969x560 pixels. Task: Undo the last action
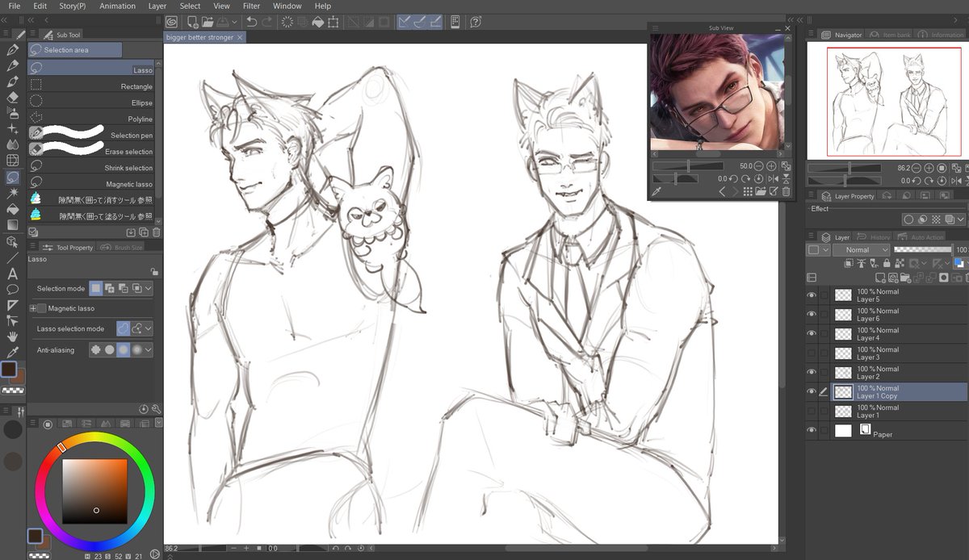[252, 22]
